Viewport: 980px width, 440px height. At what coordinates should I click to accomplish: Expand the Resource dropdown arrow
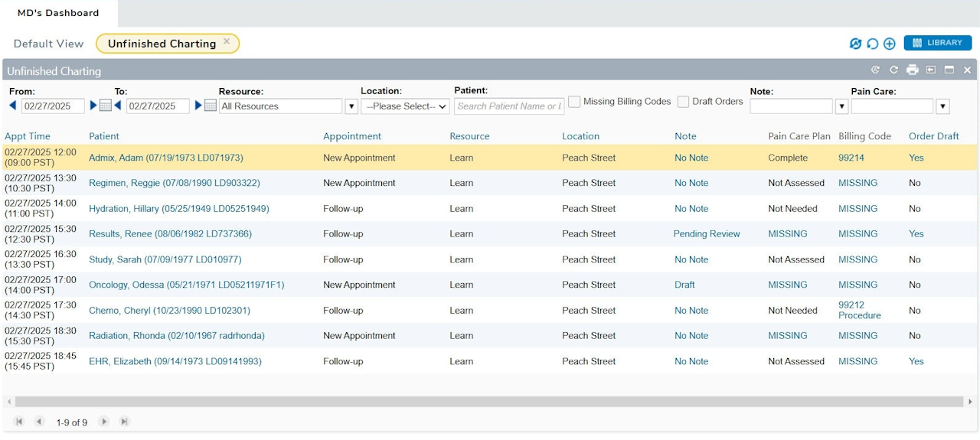pos(351,106)
